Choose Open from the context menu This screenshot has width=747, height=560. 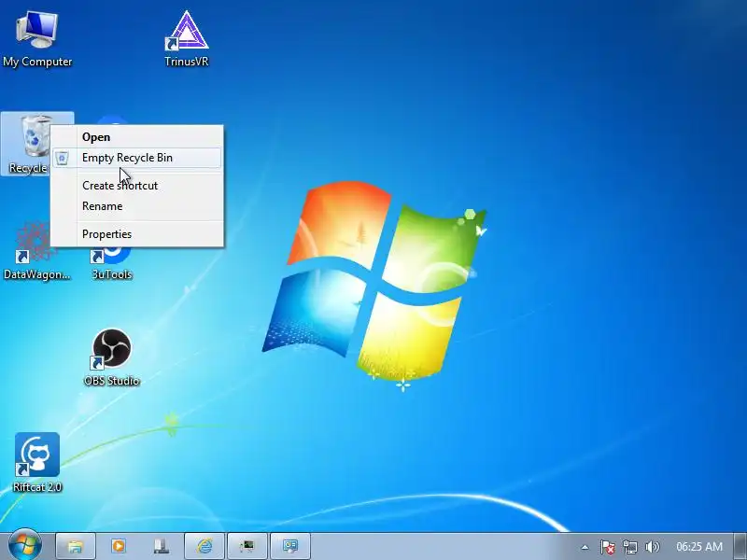(136, 137)
